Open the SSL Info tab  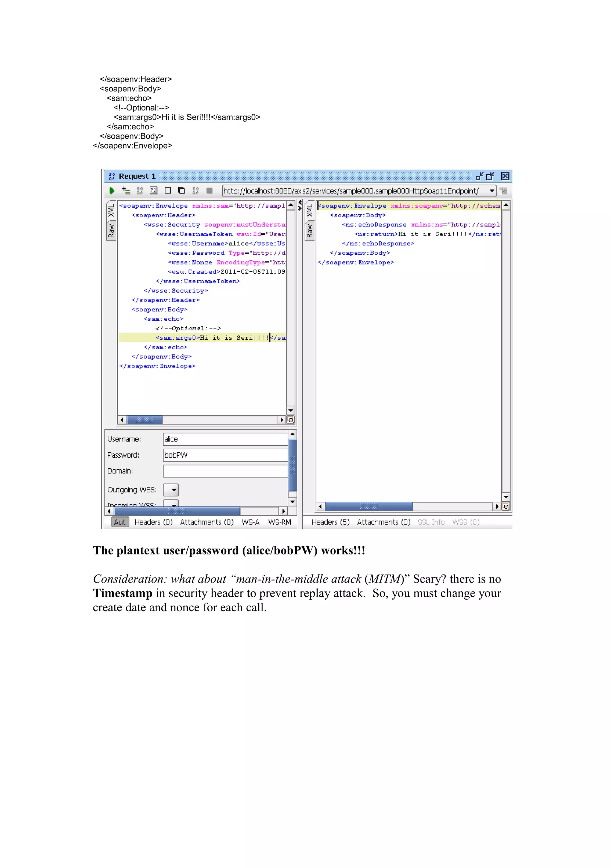click(431, 522)
